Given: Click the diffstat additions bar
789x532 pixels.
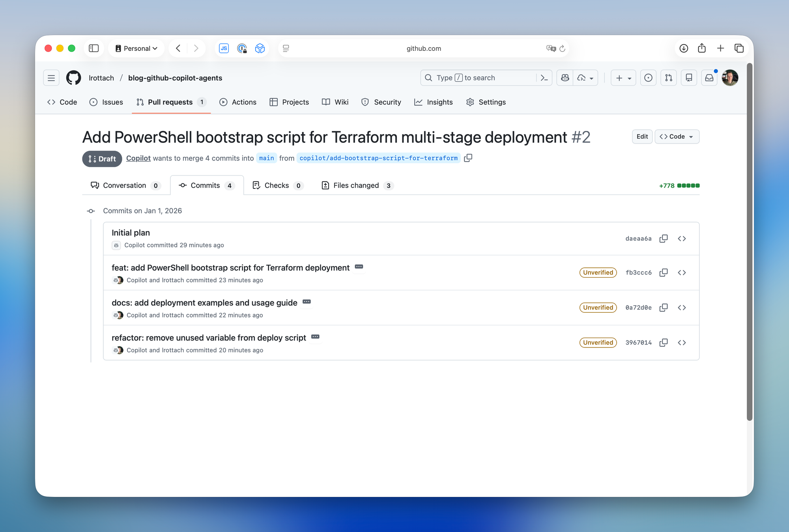Looking at the screenshot, I should [x=688, y=185].
